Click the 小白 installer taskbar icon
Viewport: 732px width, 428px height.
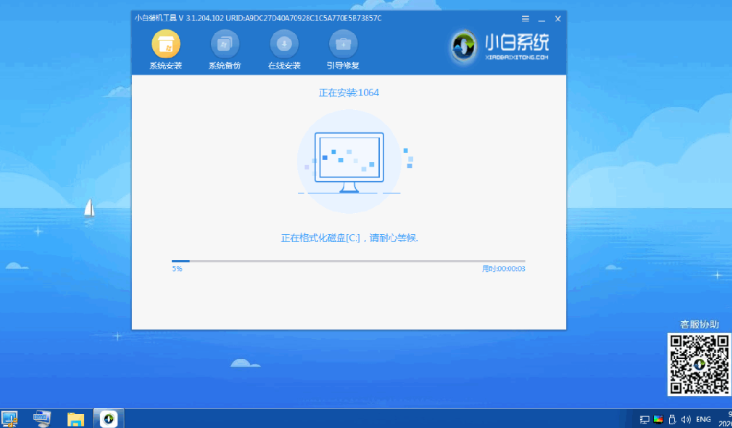[106, 418]
